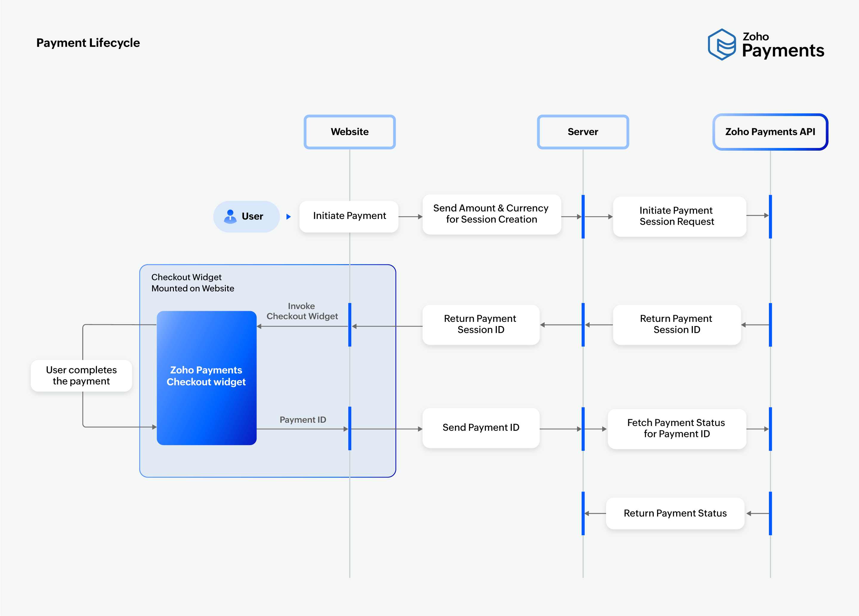This screenshot has width=859, height=616.
Task: Click the Zoho Payments Checkout widget box
Action: 206,377
